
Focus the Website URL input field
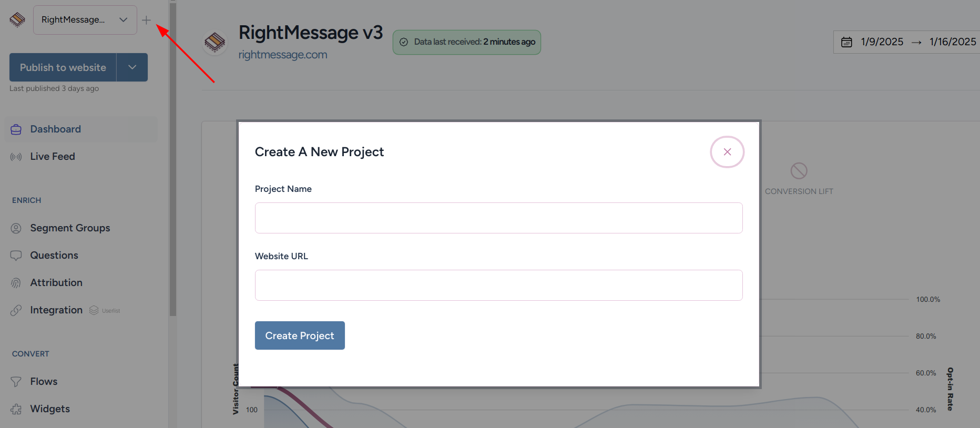[498, 285]
